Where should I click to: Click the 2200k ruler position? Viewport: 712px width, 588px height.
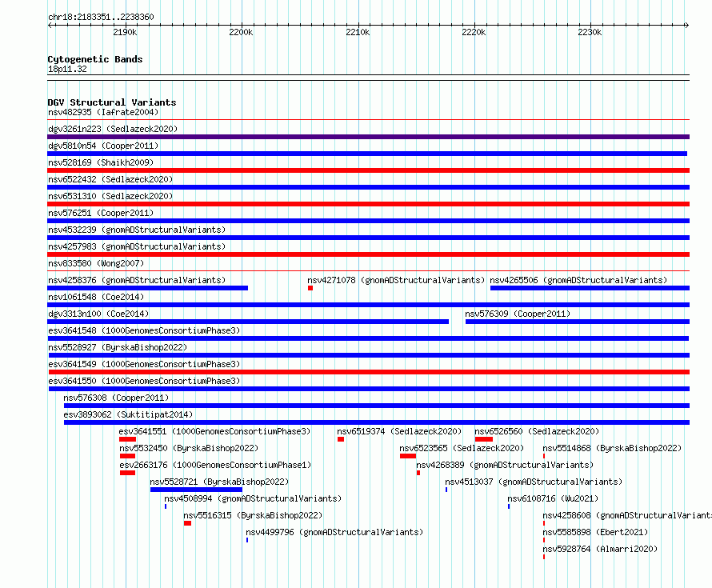241,32
